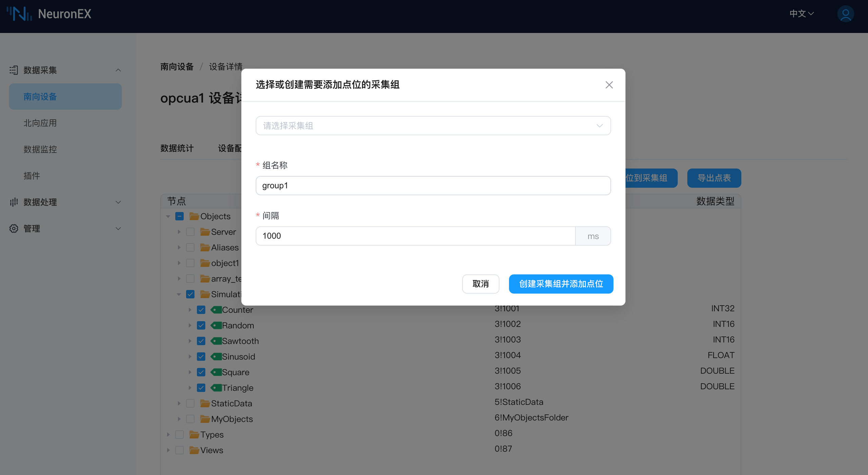Open the 数据采集 section icon in sidebar
Screen dimensions: 868x475
(14, 70)
